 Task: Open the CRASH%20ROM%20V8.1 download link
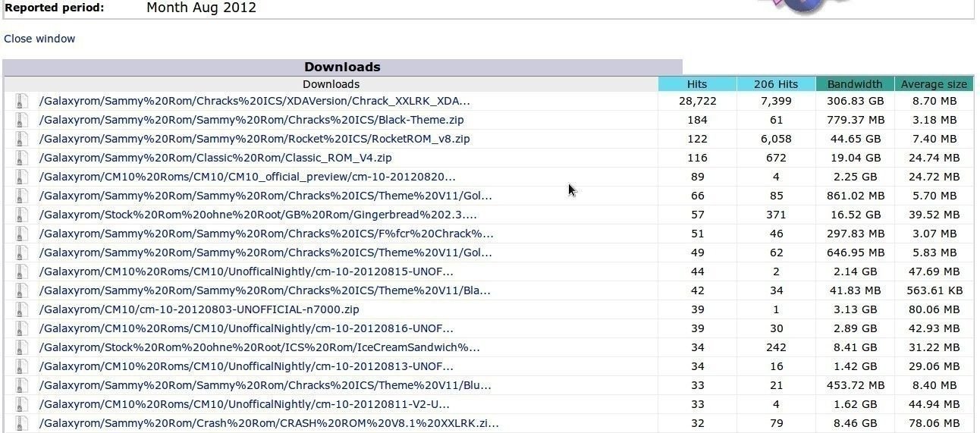269,423
